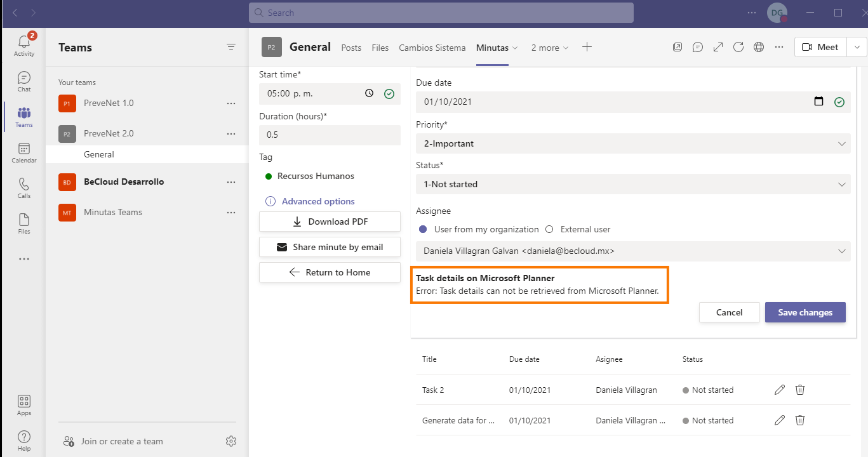The height and width of the screenshot is (457, 868).
Task: Open the Advanced options link
Action: [x=318, y=201]
